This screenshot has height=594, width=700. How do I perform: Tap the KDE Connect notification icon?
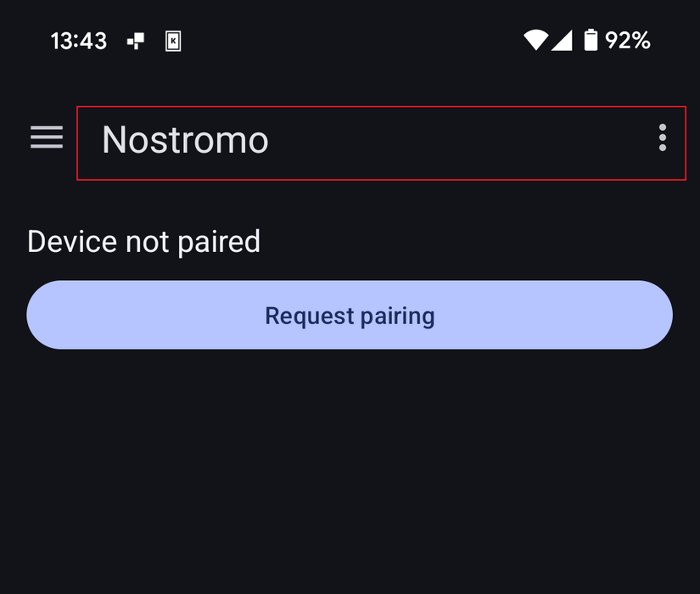172,39
